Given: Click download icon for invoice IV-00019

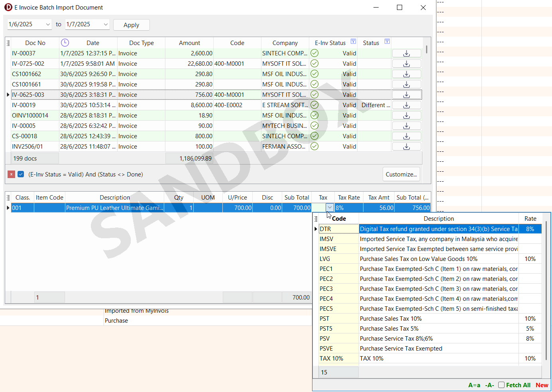Looking at the screenshot, I should tap(406, 105).
